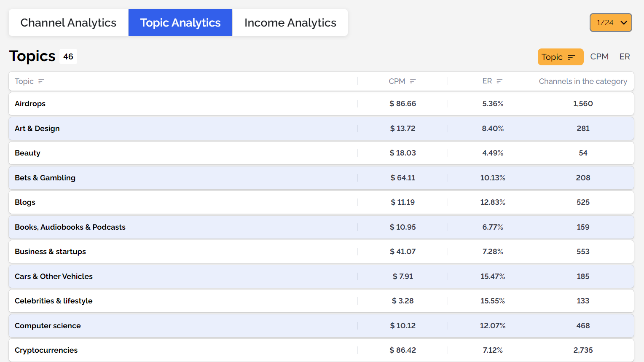Click the sort icon beside ER column header
Screen dimensions: 644x362
[x=499, y=81]
